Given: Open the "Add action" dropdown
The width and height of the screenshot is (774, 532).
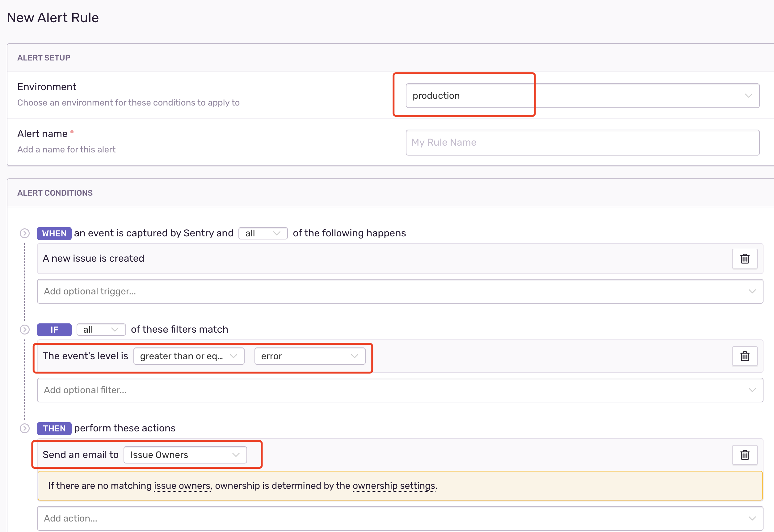Looking at the screenshot, I should 400,518.
